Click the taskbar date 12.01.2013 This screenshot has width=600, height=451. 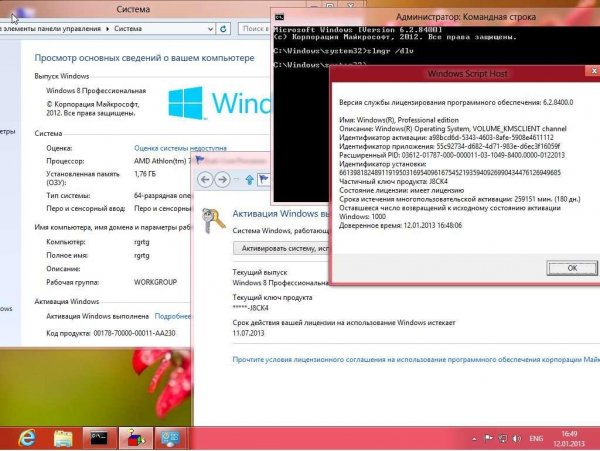569,444
